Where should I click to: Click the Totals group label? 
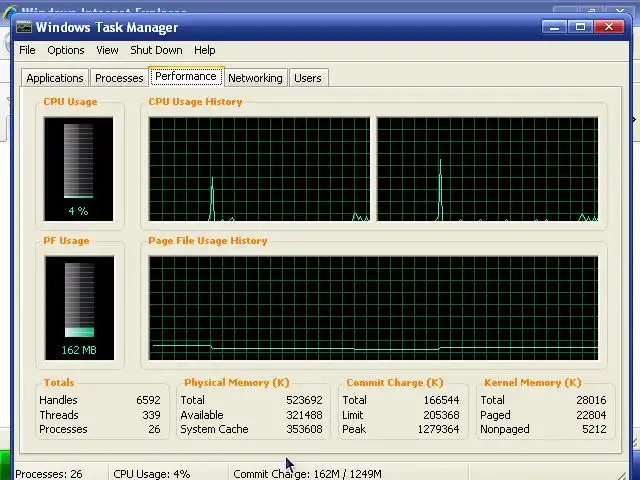59,382
